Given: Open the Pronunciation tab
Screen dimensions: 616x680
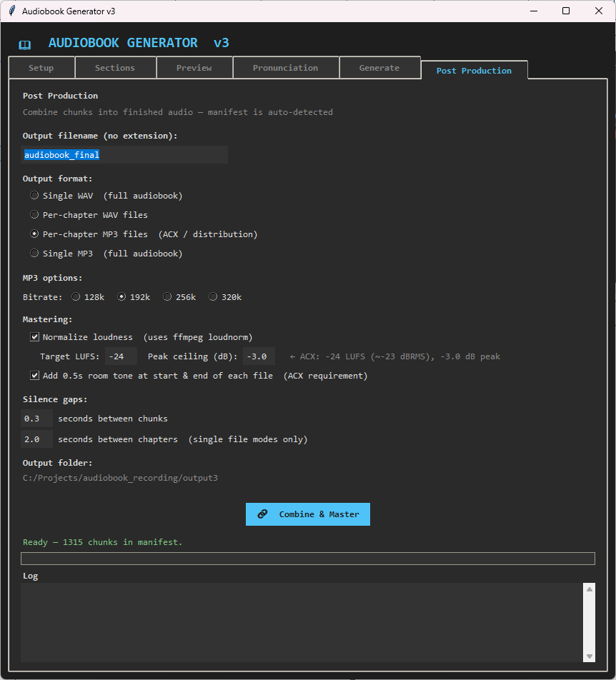Looking at the screenshot, I should click(x=285, y=68).
